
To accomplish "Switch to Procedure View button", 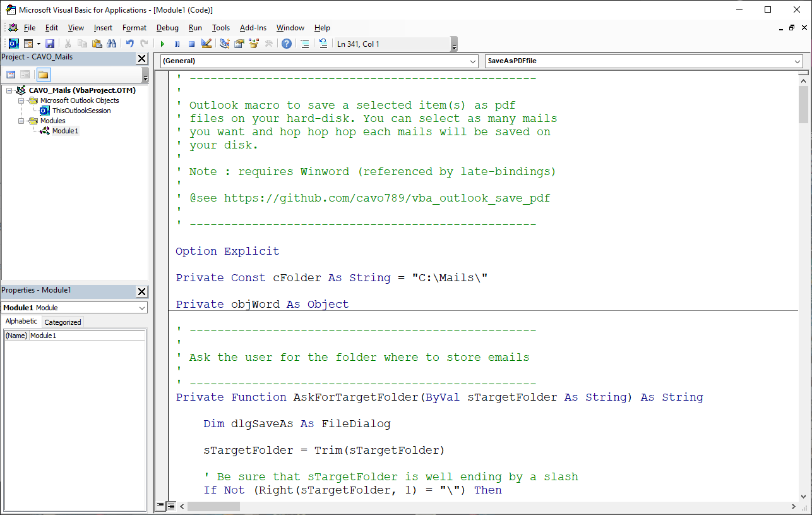I will point(160,506).
